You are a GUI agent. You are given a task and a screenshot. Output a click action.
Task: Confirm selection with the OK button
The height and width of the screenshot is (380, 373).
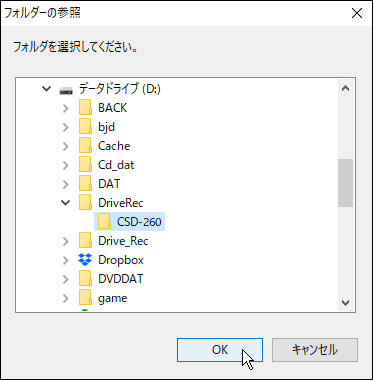[220, 350]
